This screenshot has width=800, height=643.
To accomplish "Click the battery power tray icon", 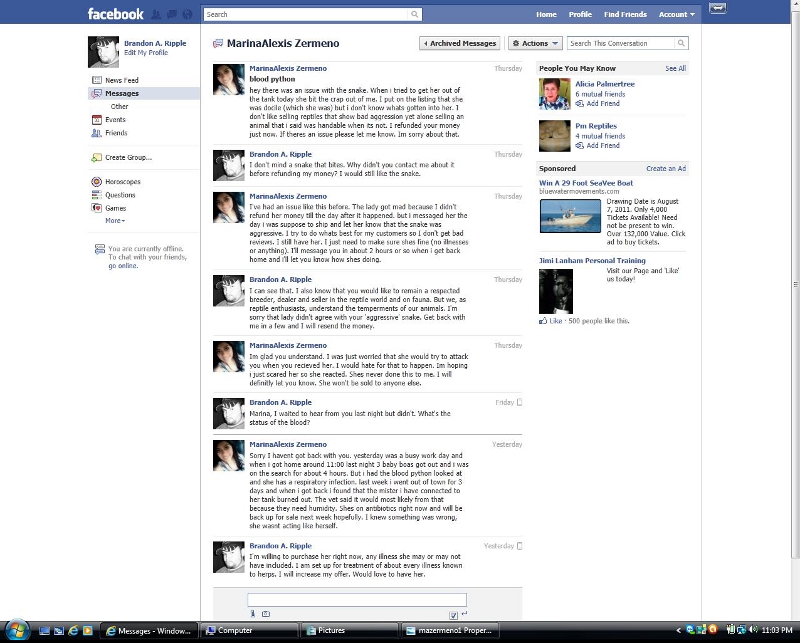I will click(730, 630).
